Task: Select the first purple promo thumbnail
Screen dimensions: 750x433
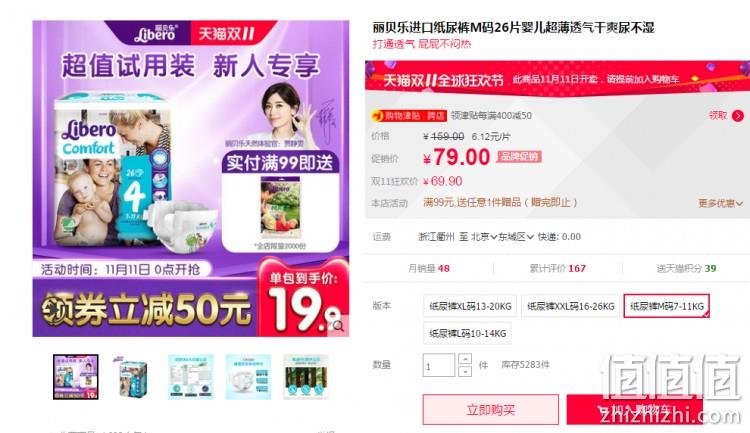Action: pyautogui.click(x=76, y=377)
